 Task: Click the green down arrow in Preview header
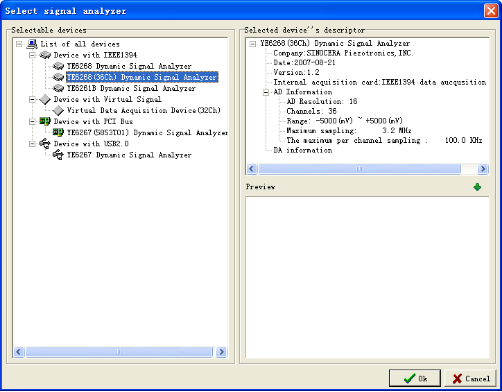click(x=477, y=187)
